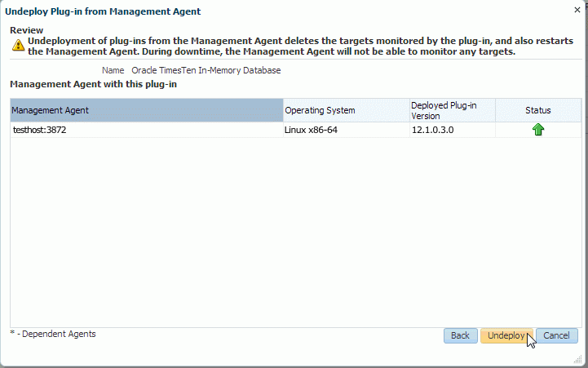The width and height of the screenshot is (588, 368).
Task: Click the Status column header
Action: [x=538, y=110]
